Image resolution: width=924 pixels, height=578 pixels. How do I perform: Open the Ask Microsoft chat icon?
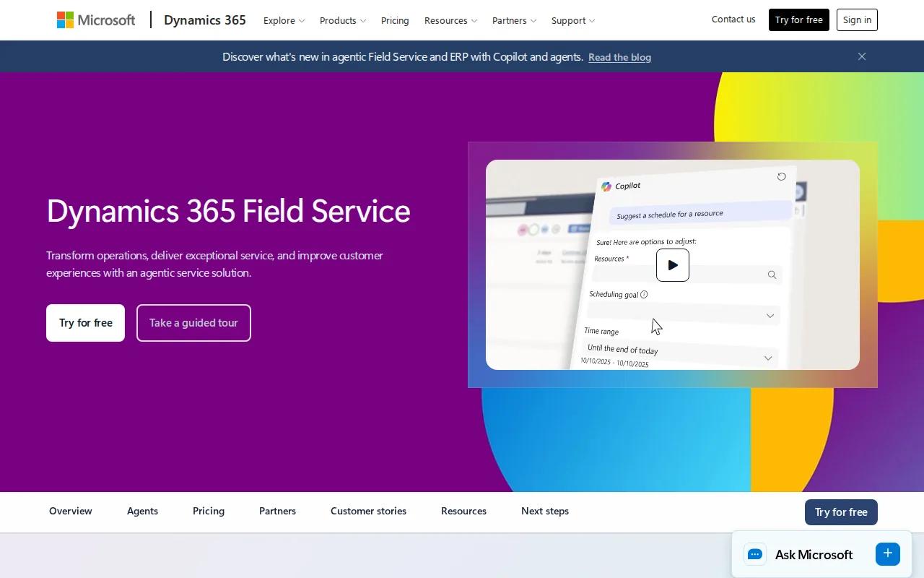tap(755, 554)
